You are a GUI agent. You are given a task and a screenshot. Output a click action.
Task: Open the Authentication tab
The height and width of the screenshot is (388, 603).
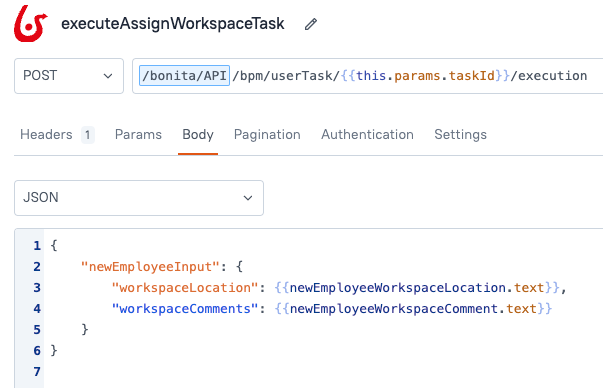pyautogui.click(x=367, y=135)
